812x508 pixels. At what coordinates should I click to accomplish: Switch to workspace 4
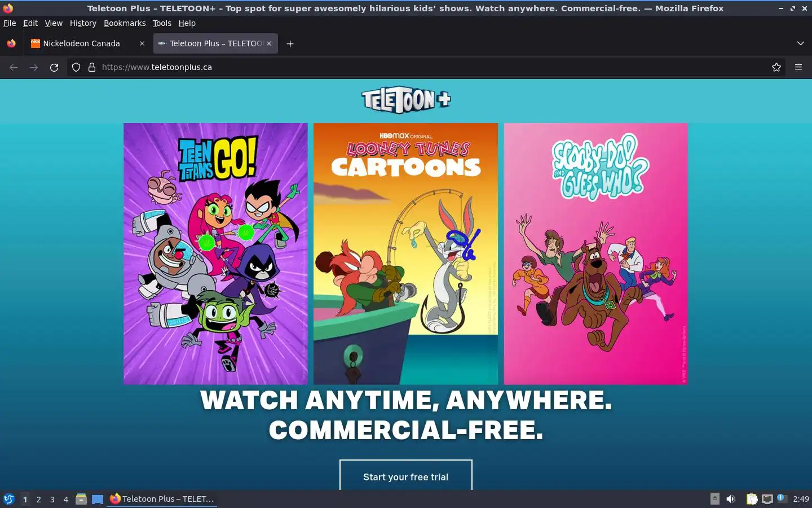pos(66,499)
